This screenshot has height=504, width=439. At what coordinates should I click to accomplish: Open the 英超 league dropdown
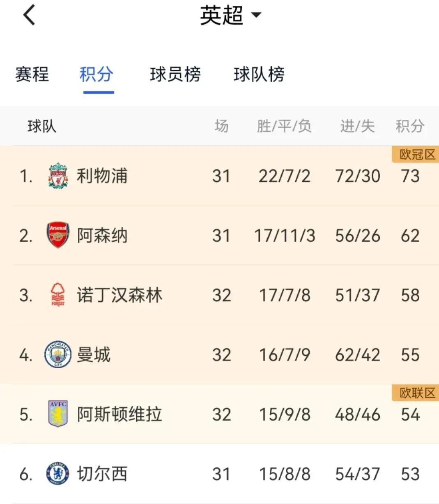click(x=230, y=15)
